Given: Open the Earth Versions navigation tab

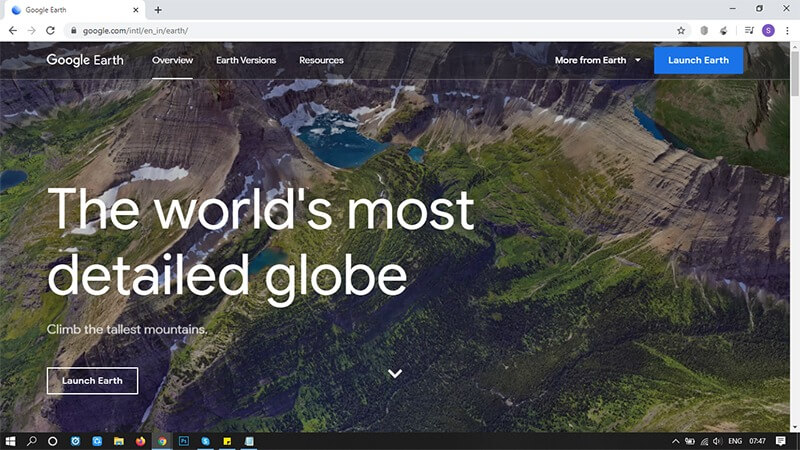Looking at the screenshot, I should (246, 60).
